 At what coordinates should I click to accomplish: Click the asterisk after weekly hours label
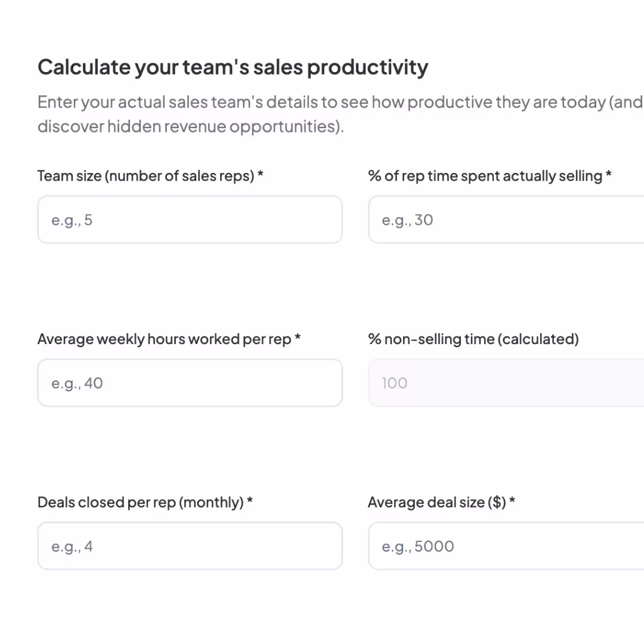coord(298,338)
